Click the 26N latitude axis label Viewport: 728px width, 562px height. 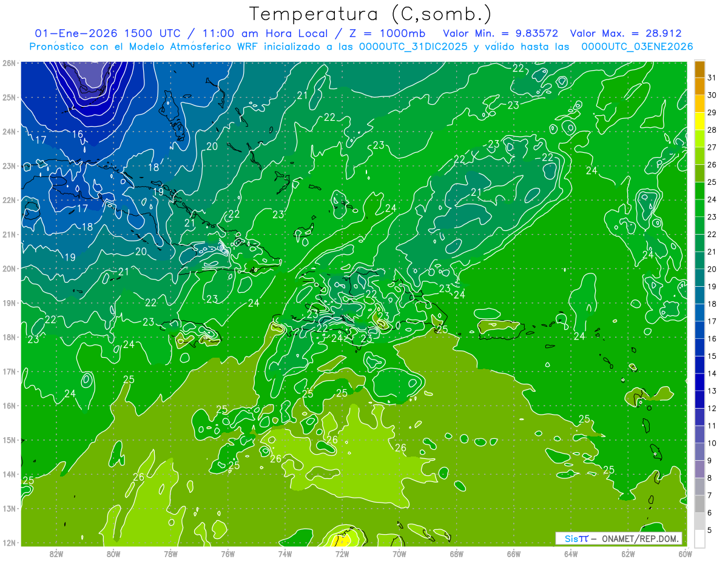[x=9, y=63]
